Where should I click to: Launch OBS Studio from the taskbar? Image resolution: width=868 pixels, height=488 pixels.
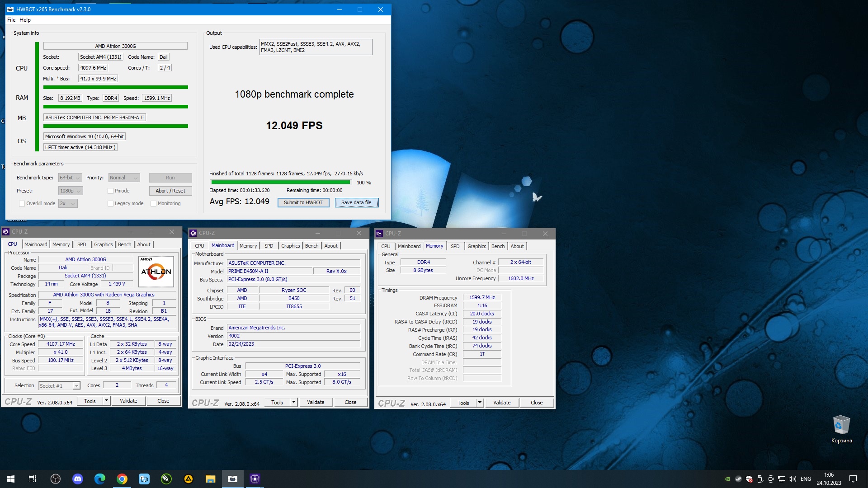coord(56,479)
